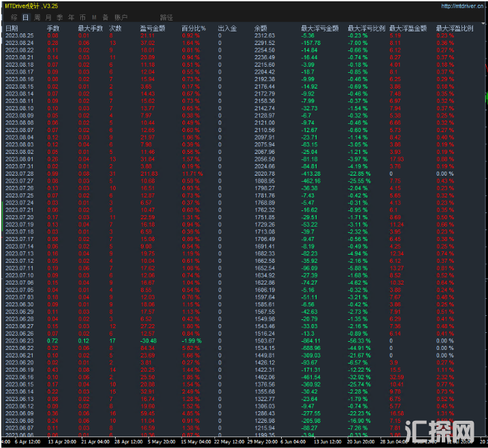Select the 日 daily statistics tab
Image resolution: width=488 pixels, height=448 pixels.
pos(26,16)
